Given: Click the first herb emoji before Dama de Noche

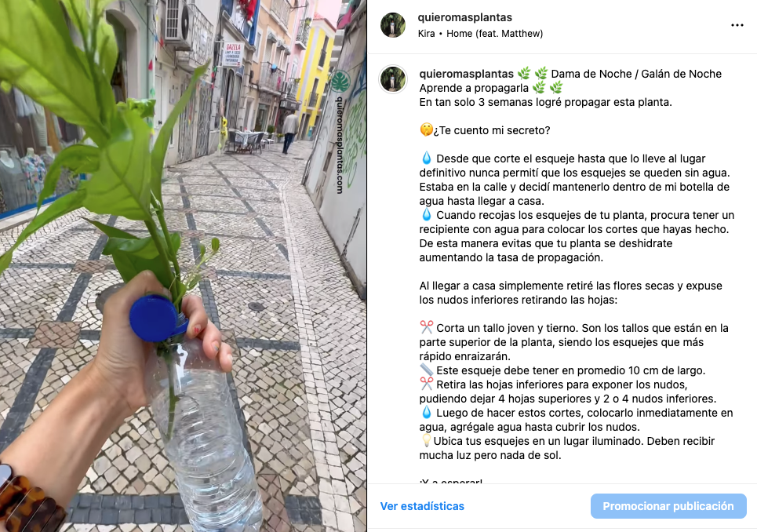Looking at the screenshot, I should [524, 74].
